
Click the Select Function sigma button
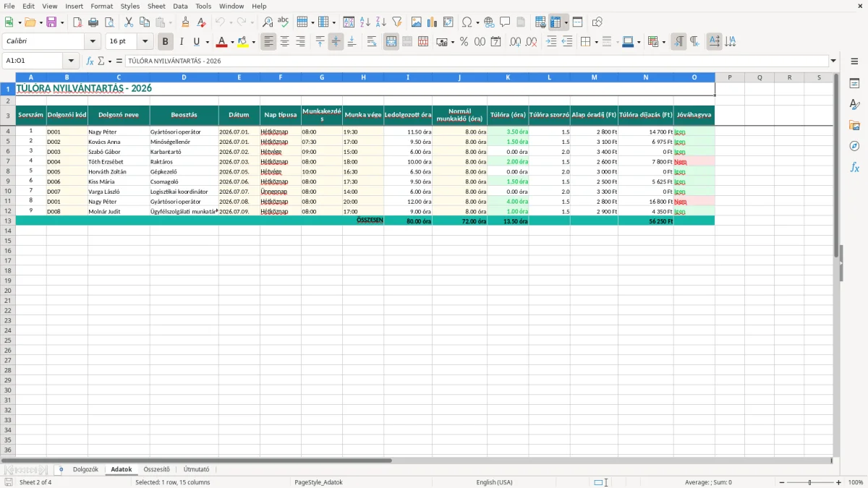(x=101, y=61)
